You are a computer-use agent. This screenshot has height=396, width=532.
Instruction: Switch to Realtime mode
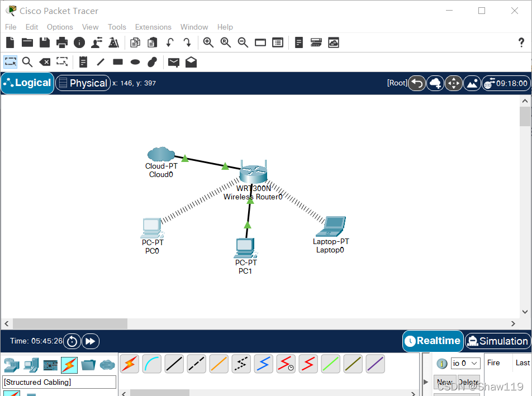point(433,341)
